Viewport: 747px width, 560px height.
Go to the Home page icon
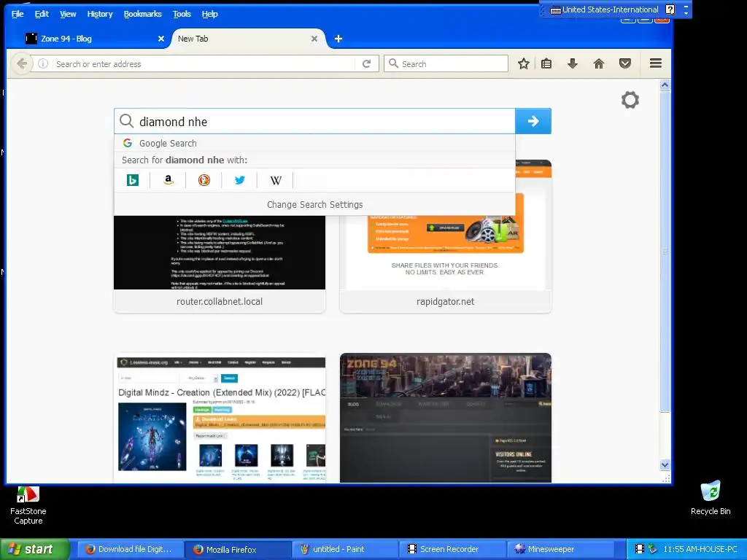pyautogui.click(x=599, y=63)
